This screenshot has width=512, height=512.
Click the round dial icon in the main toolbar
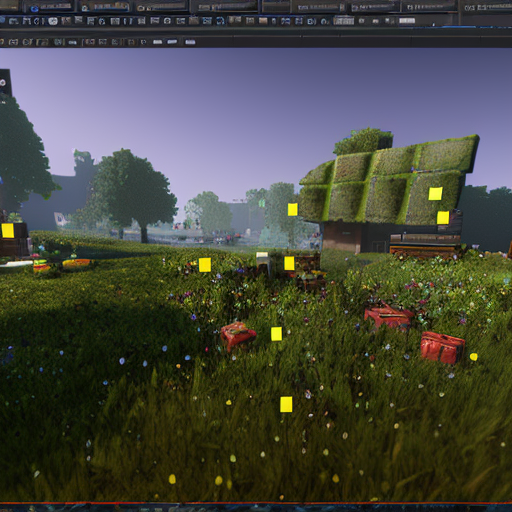coord(167,21)
